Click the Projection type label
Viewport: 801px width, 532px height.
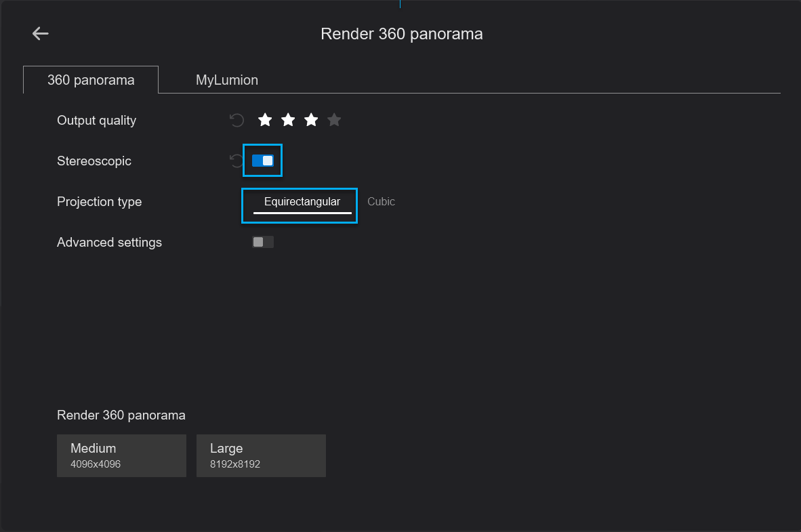(99, 201)
